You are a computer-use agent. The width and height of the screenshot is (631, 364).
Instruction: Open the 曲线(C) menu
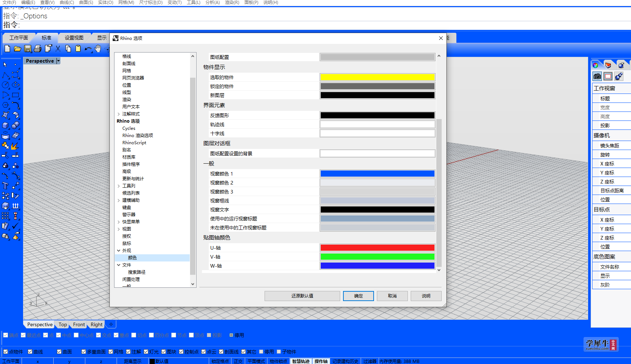(67, 3)
